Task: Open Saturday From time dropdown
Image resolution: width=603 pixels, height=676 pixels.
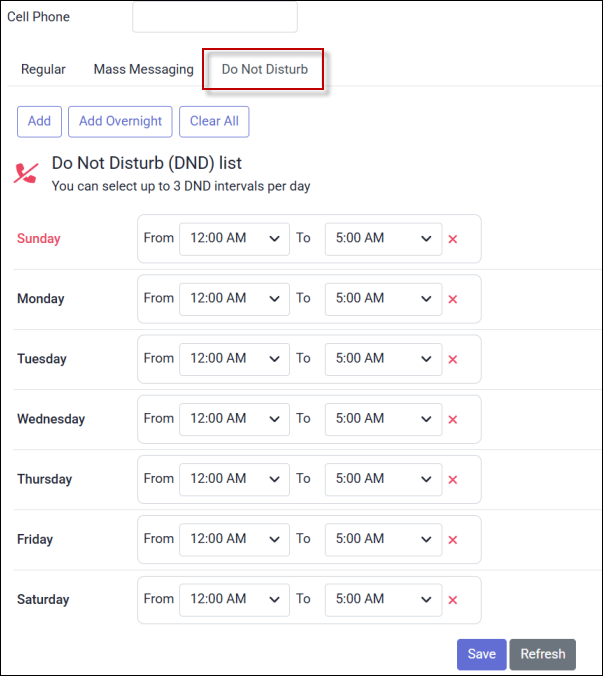Action: click(x=234, y=600)
